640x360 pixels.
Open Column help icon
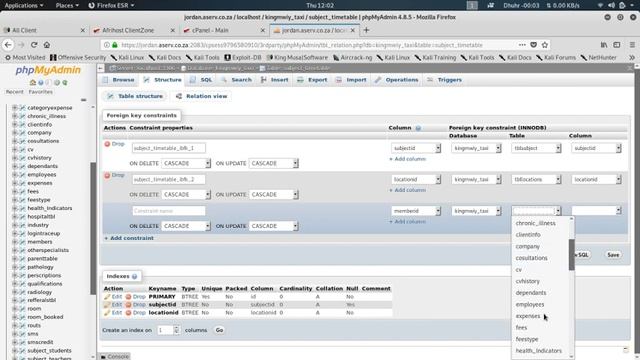[418, 128]
